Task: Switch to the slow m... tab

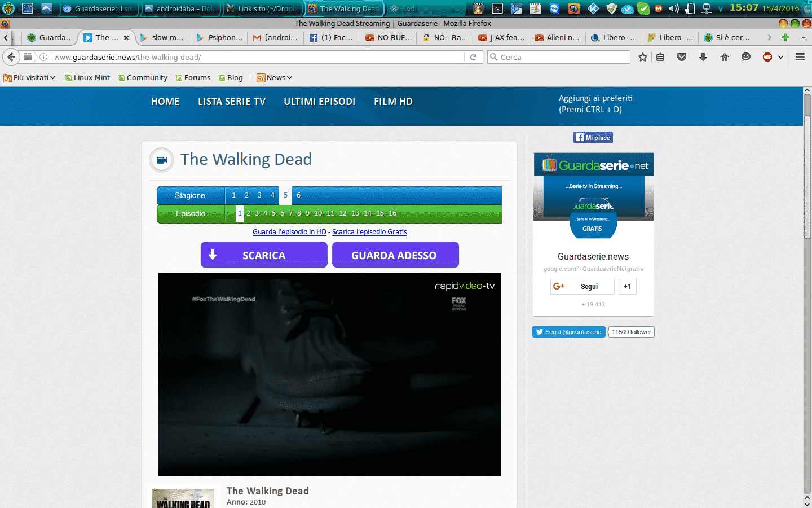Action: 162,37
